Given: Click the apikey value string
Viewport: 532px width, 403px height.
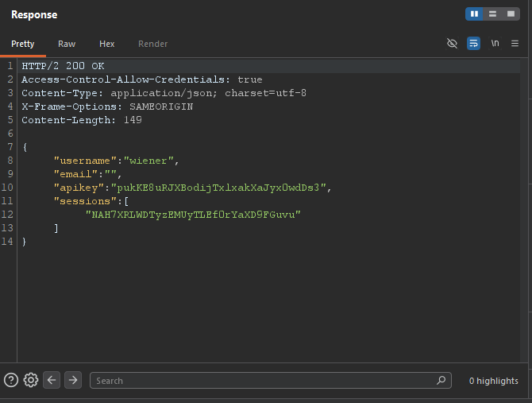Looking at the screenshot, I should tap(218, 188).
